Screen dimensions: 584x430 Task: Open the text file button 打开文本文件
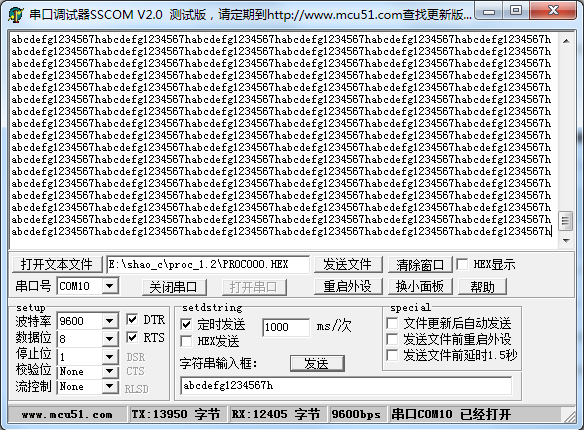click(57, 265)
